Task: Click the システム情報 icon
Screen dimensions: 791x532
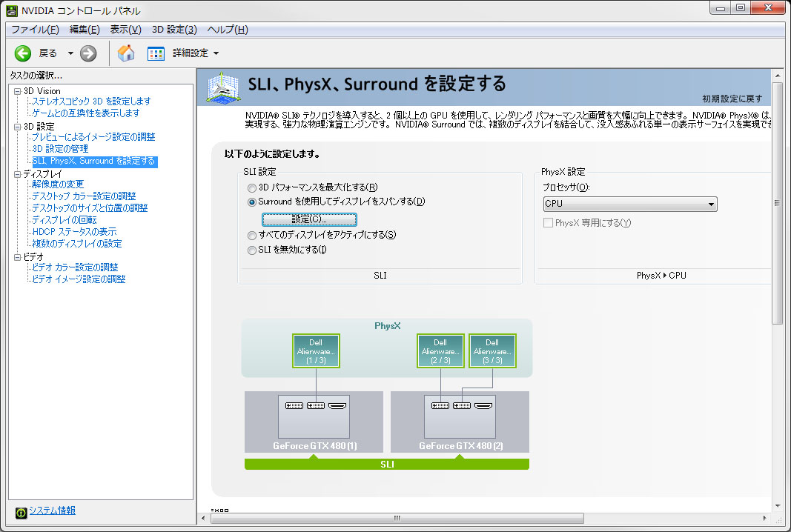Action: [x=21, y=513]
